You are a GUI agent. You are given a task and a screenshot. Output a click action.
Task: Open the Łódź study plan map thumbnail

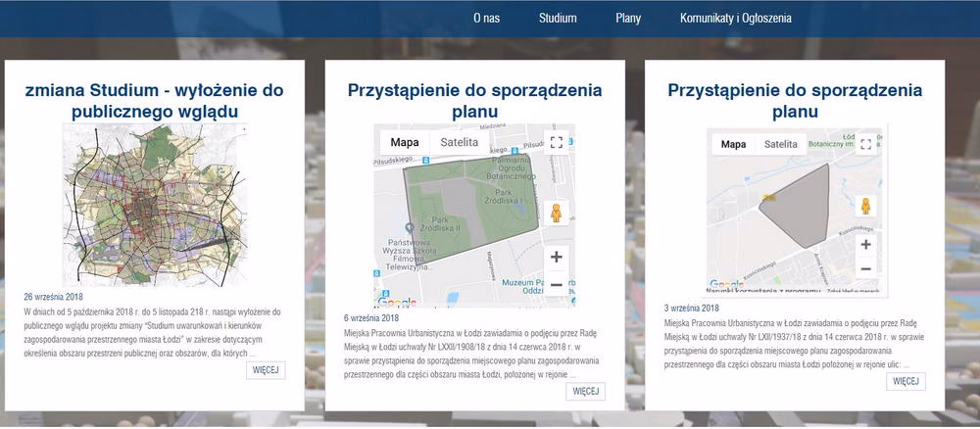pos(155,204)
